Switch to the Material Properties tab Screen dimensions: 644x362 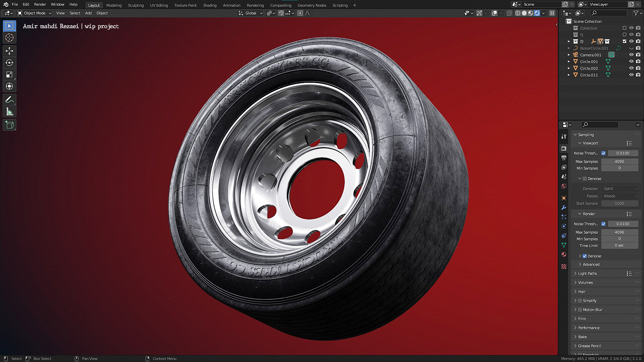click(x=564, y=255)
